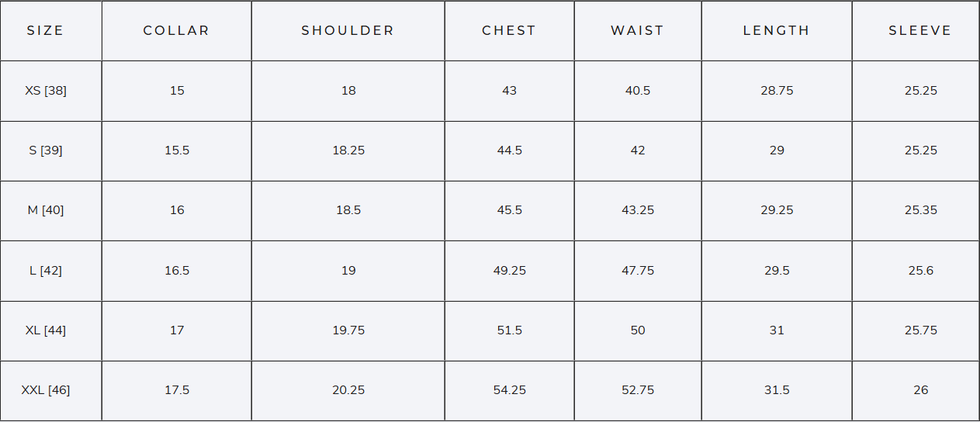The image size is (980, 422).
Task: Select the SHOULDER header cell
Action: click(x=348, y=31)
